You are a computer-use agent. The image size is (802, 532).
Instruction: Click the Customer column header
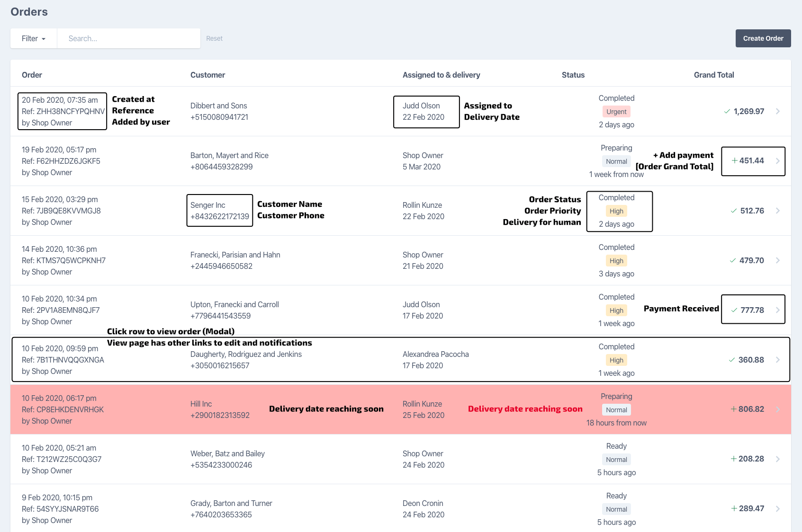(207, 75)
